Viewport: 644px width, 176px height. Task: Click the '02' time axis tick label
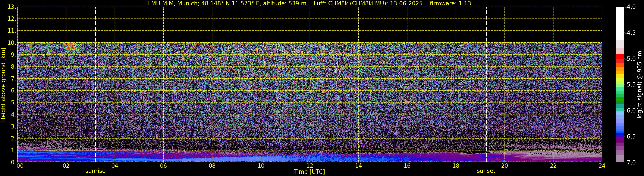(66, 166)
